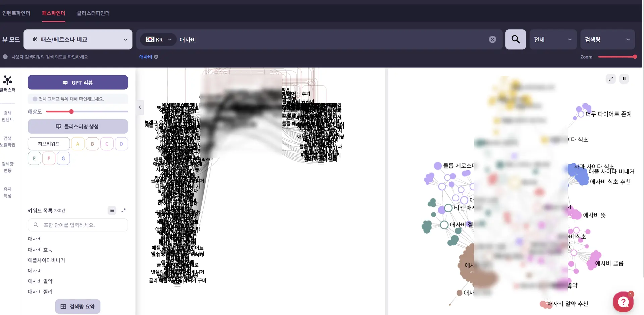Screen dimensions: 644x315
Task: Click the 클러스터명 생성 button
Action: 78,126
